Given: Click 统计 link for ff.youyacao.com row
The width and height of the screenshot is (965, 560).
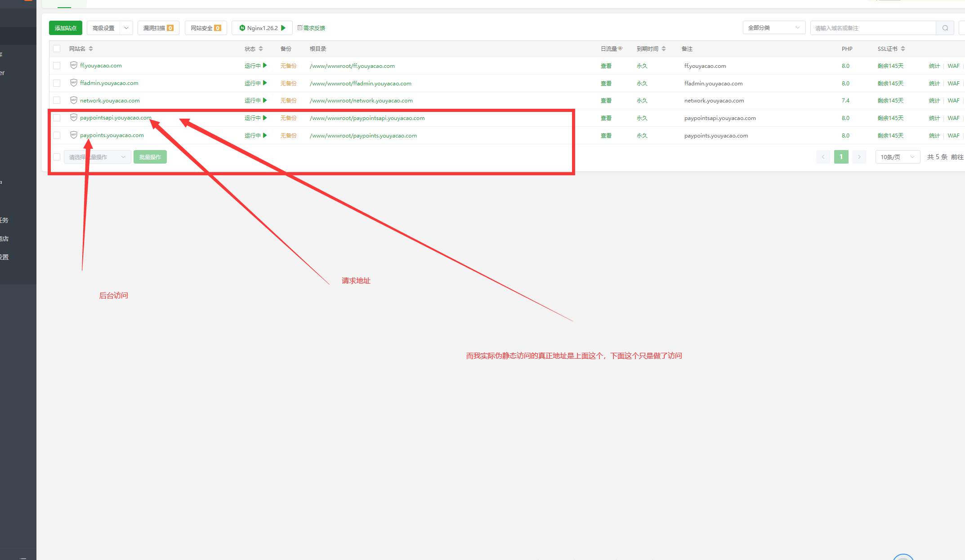Looking at the screenshot, I should pos(934,66).
